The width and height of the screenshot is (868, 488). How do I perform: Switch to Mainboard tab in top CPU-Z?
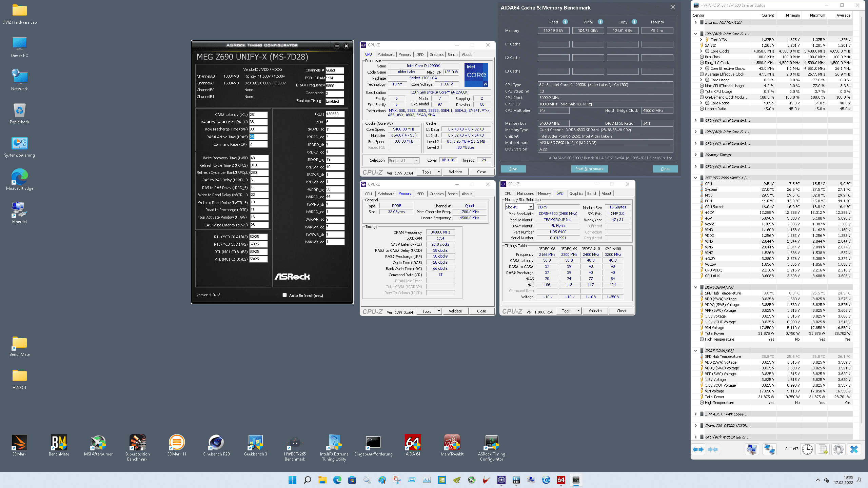pyautogui.click(x=386, y=55)
